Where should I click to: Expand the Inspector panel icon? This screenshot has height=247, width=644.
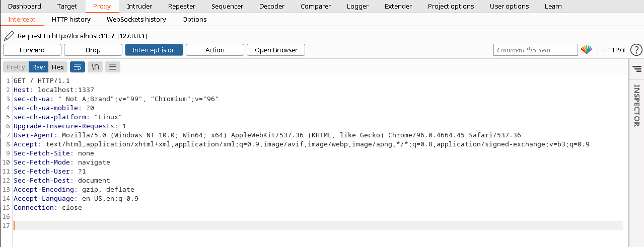[636, 68]
